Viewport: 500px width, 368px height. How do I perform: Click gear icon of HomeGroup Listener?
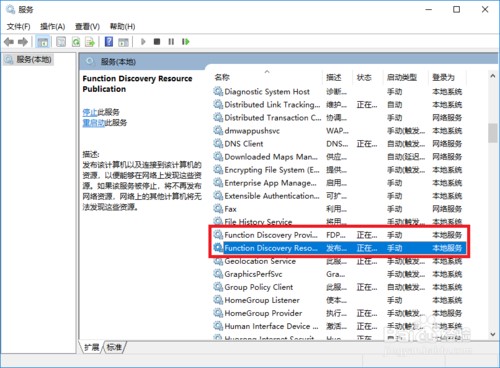tap(218, 300)
